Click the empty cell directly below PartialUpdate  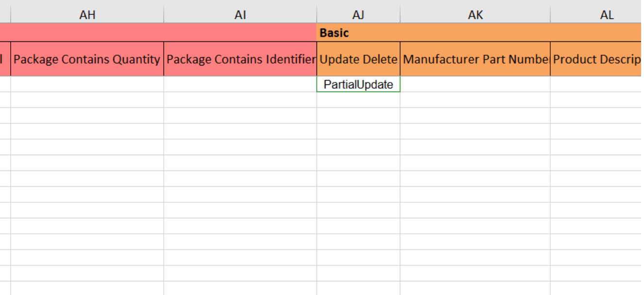(x=358, y=100)
